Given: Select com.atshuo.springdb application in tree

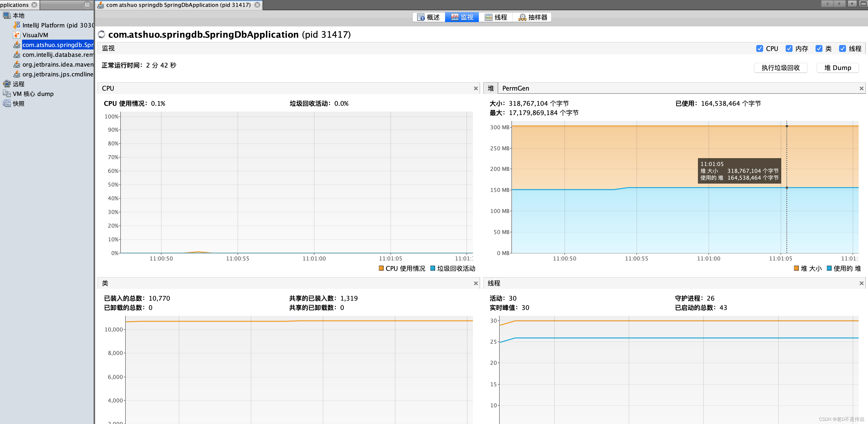Looking at the screenshot, I should [58, 45].
